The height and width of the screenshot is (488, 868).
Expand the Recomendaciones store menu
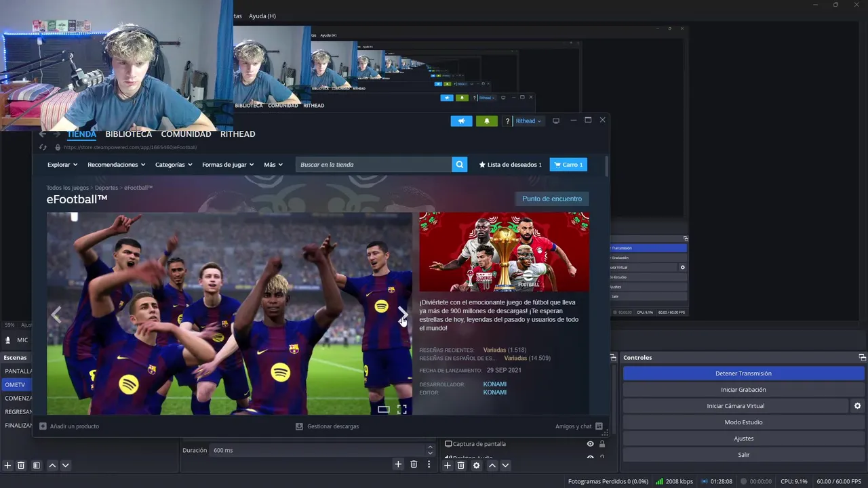point(117,165)
